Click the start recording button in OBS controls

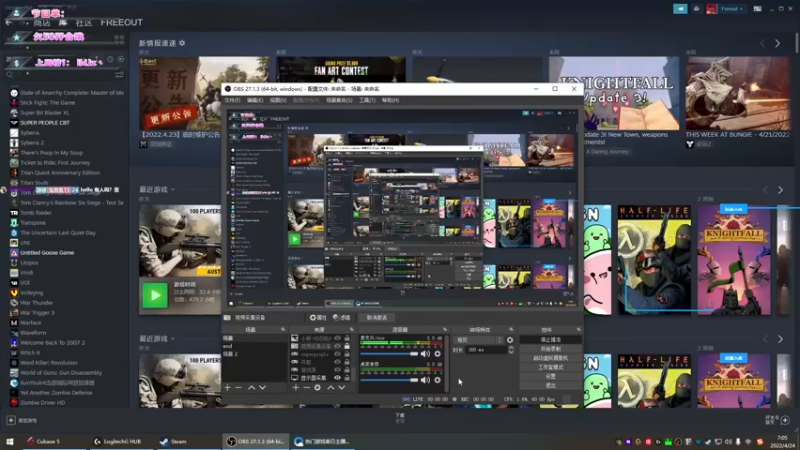[x=551, y=349]
